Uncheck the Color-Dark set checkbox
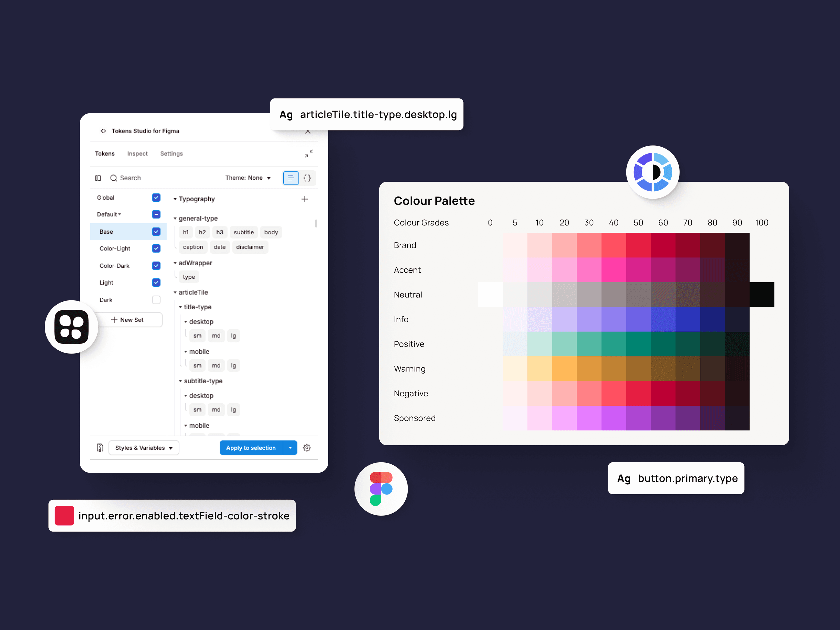 156,266
